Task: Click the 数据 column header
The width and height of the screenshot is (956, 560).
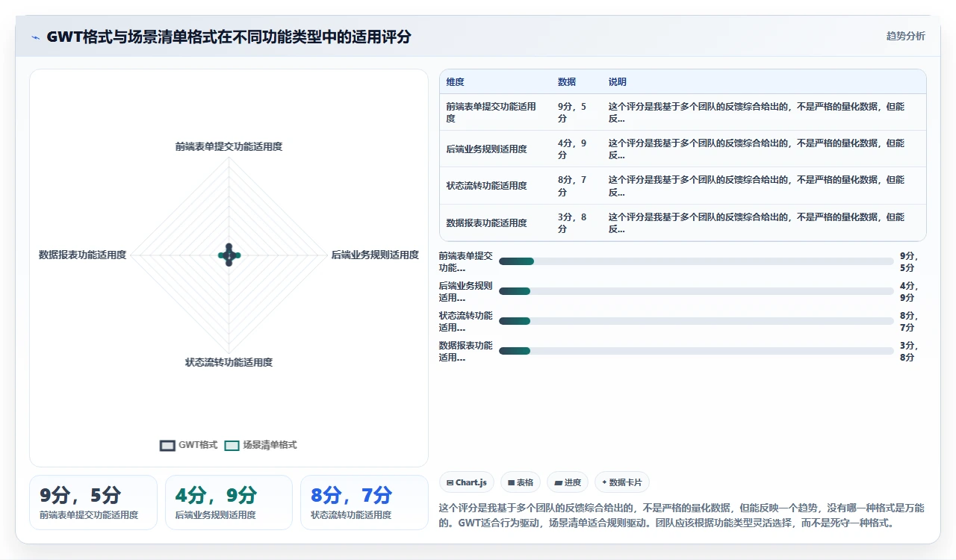Action: tap(567, 82)
